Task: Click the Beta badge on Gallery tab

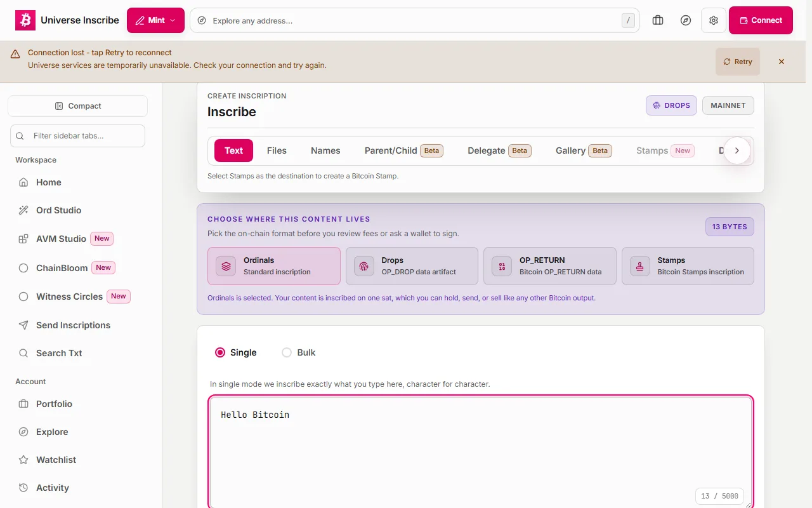Action: pyautogui.click(x=600, y=150)
